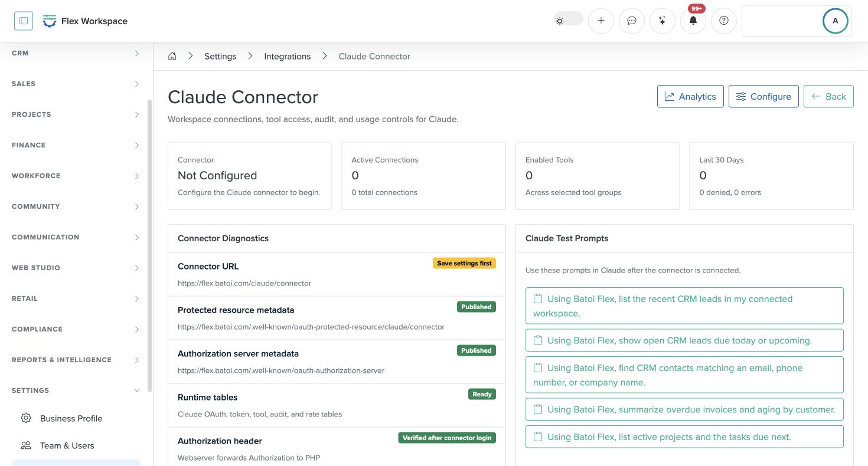
Task: Click the oauth-protected-resource URL text
Action: pos(311,327)
